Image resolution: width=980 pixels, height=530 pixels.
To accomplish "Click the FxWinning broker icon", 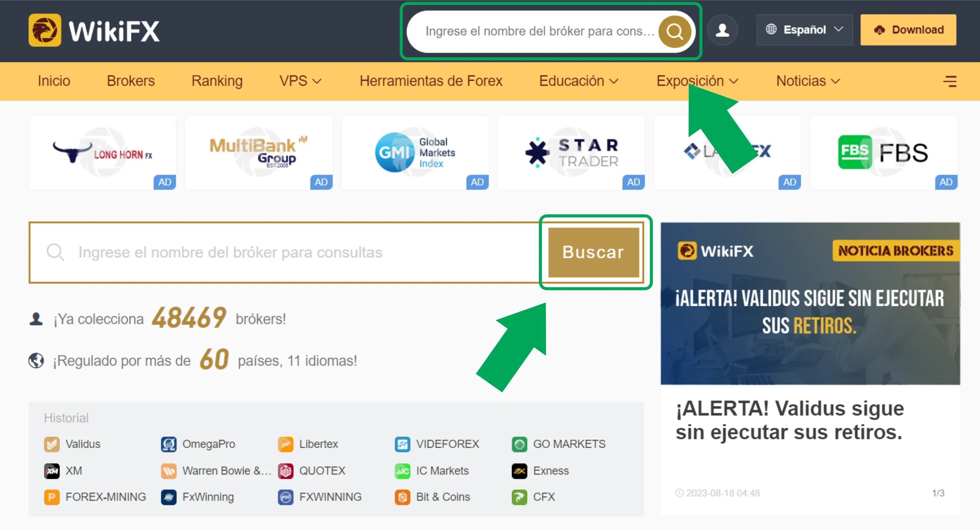I will (169, 497).
